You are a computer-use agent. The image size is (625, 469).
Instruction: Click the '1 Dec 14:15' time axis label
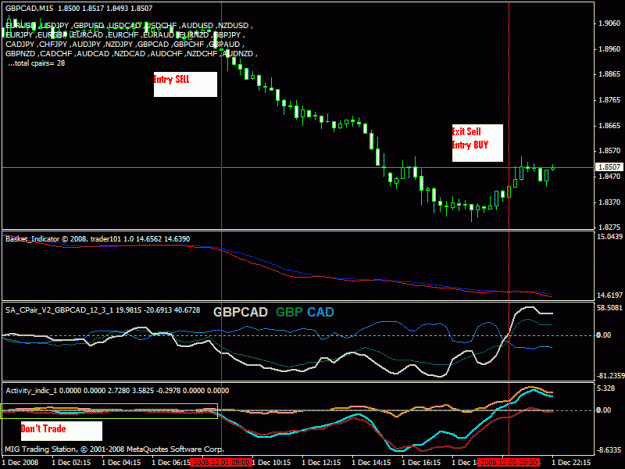point(371,462)
